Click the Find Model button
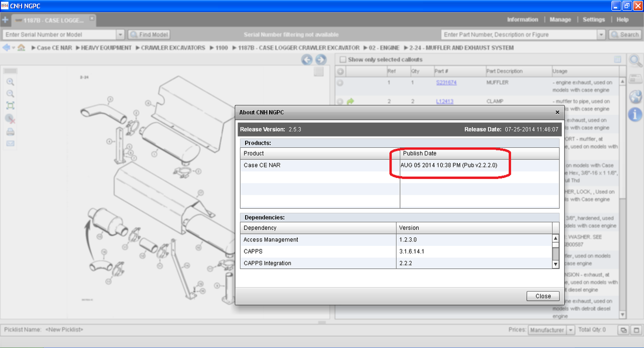The image size is (644, 348). [x=149, y=35]
